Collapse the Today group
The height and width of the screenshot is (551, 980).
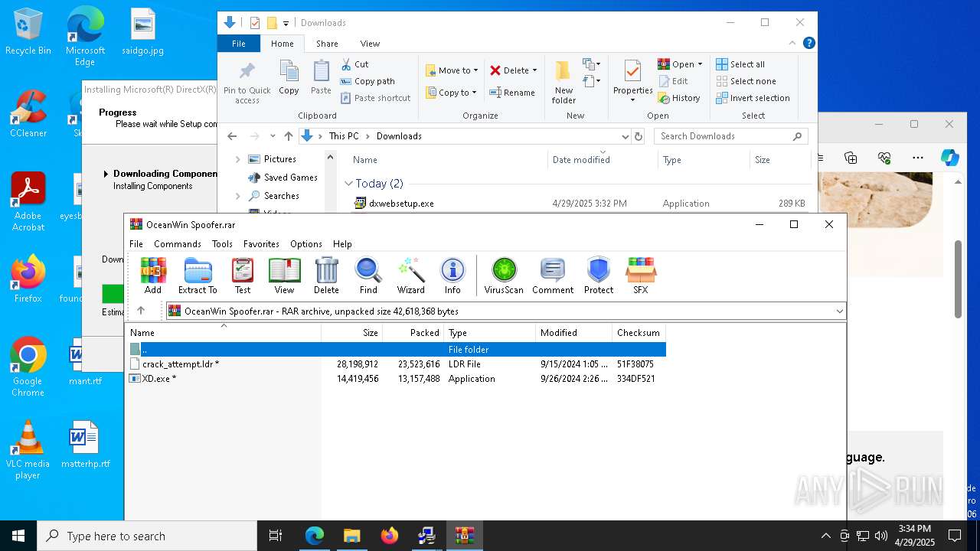point(348,184)
